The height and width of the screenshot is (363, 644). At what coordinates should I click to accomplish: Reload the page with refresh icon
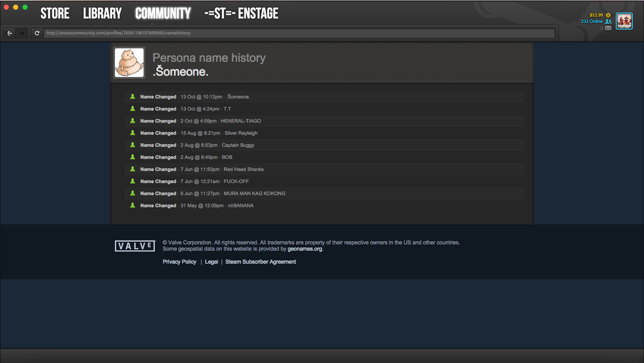(x=37, y=33)
